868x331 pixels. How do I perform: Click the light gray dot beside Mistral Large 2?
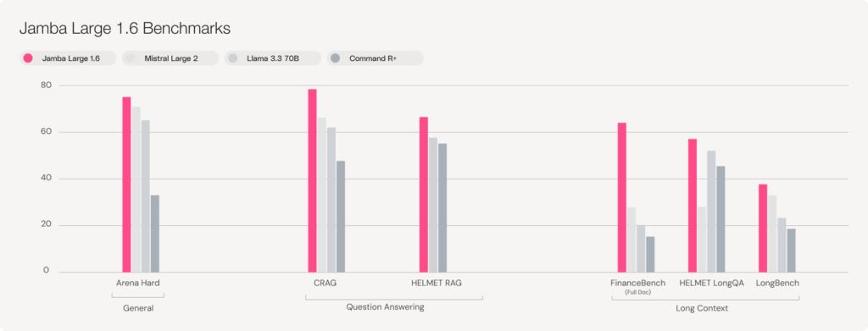click(x=131, y=58)
